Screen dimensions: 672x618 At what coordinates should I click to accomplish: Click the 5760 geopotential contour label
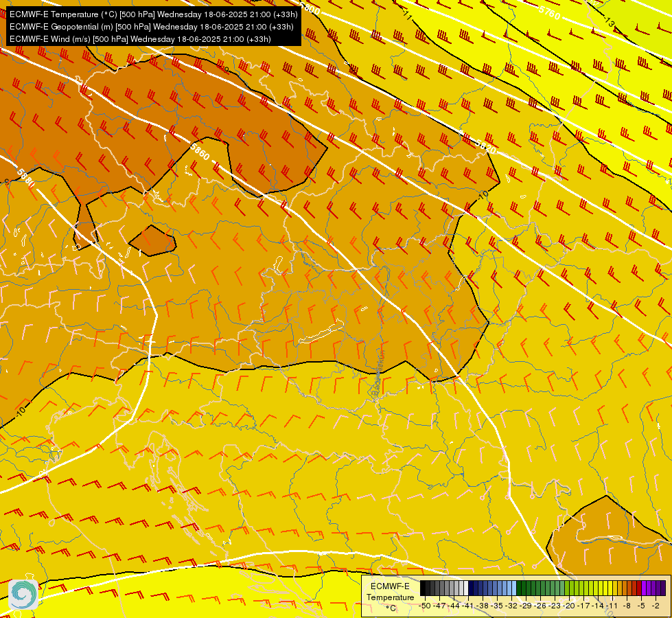point(550,12)
